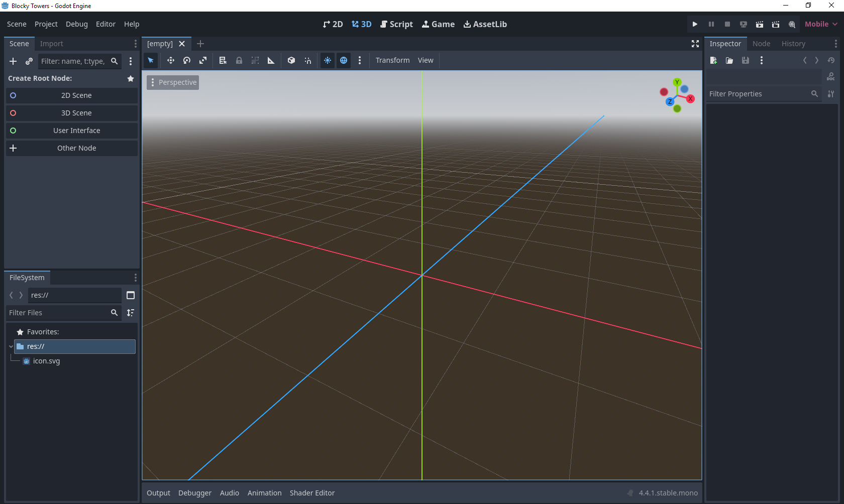This screenshot has width=844, height=504.
Task: Switch to the 3D workspace
Action: (361, 24)
